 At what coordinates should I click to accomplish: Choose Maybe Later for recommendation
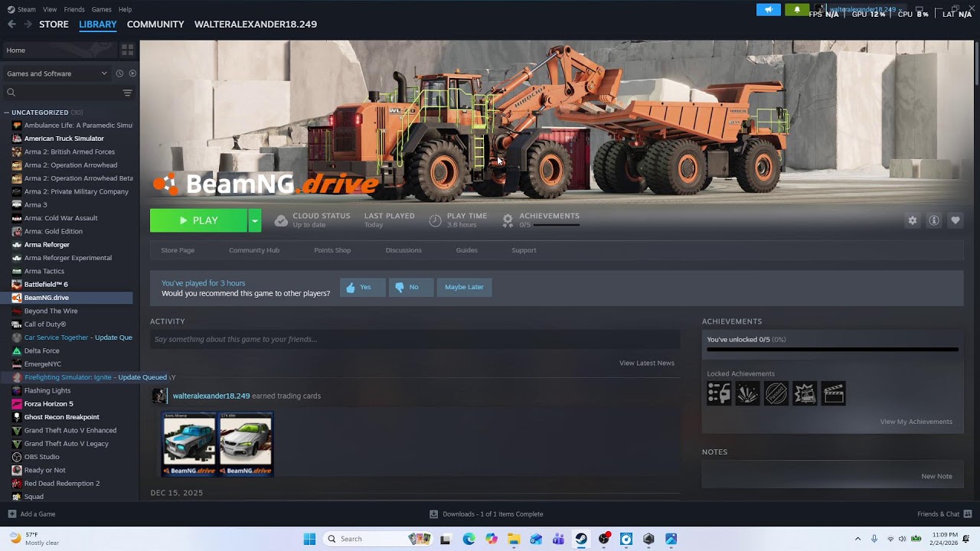pyautogui.click(x=464, y=287)
